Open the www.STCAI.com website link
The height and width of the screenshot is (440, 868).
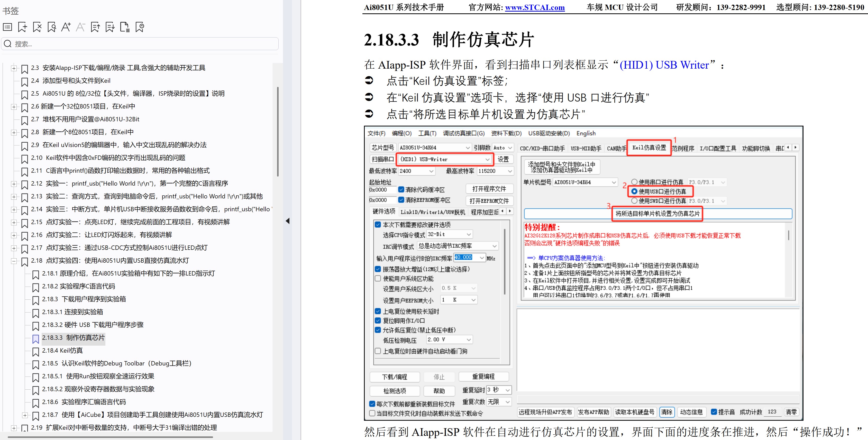(535, 7)
